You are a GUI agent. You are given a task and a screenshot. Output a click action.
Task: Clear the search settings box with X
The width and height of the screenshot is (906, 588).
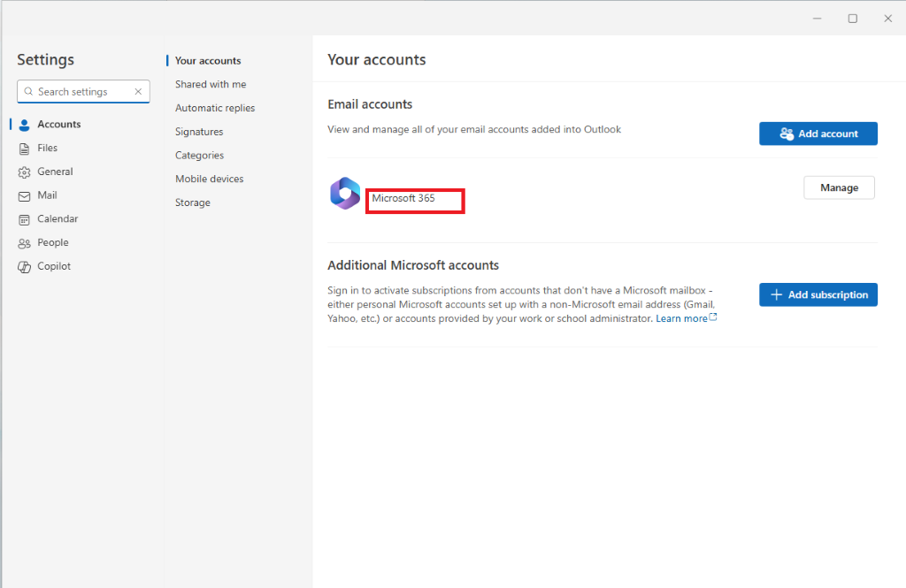[x=138, y=91]
